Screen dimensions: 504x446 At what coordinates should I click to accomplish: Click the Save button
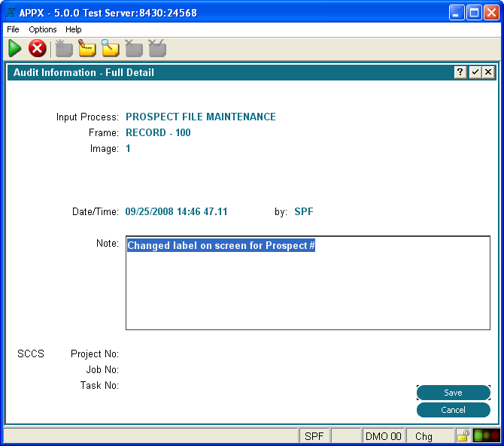point(453,393)
